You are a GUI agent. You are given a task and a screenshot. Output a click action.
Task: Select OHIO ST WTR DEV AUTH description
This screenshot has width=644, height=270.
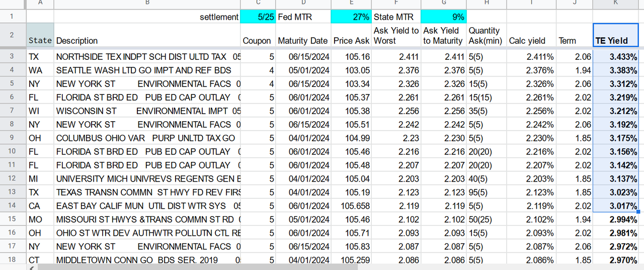147,233
